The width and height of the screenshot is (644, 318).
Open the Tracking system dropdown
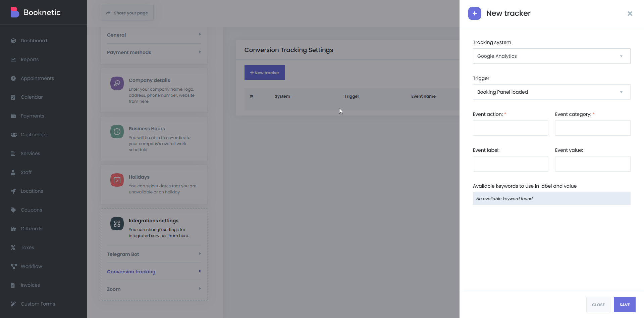click(x=551, y=56)
